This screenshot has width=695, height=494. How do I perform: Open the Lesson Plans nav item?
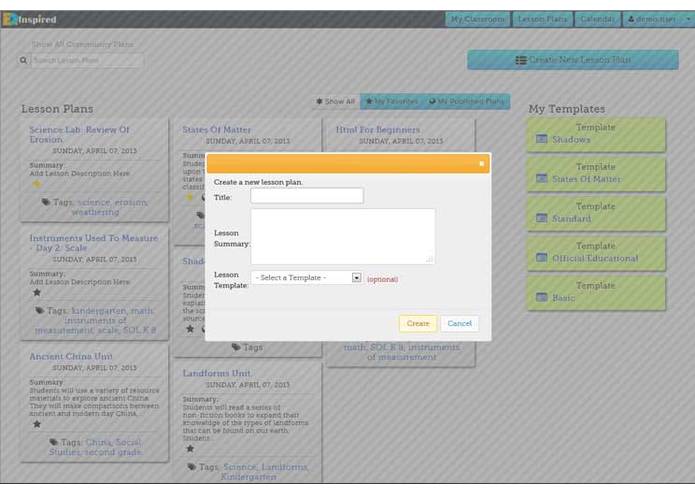pyautogui.click(x=543, y=19)
